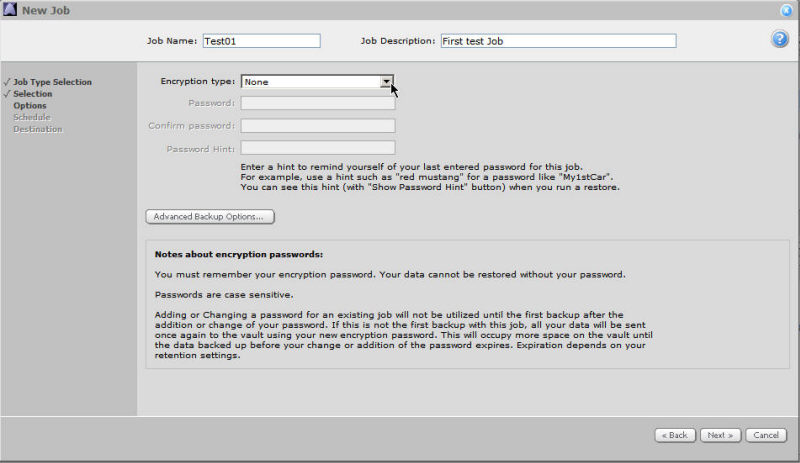
Task: Jump to the Schedule step
Action: [32, 117]
